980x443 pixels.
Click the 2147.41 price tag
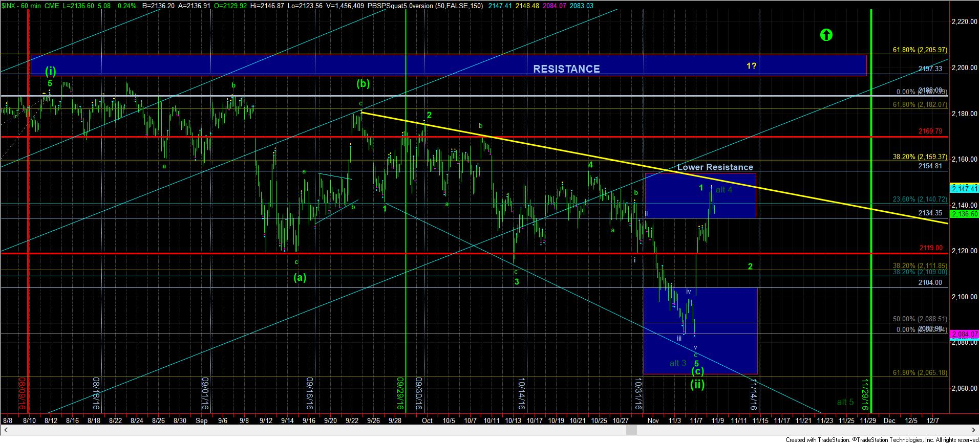coord(964,189)
